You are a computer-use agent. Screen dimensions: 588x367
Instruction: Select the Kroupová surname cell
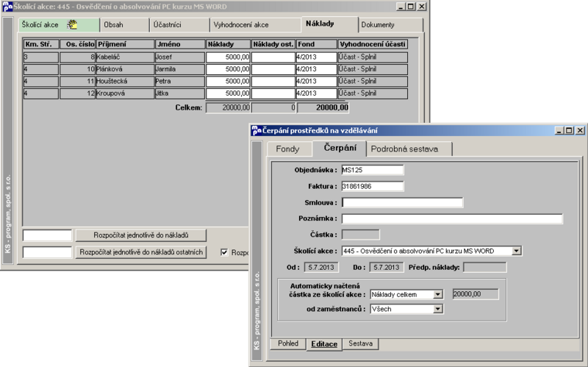125,93
